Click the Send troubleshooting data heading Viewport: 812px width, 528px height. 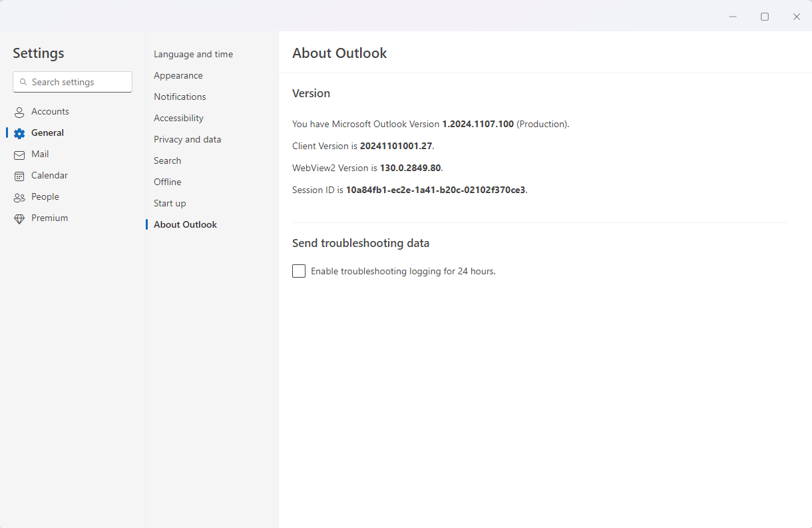click(361, 243)
